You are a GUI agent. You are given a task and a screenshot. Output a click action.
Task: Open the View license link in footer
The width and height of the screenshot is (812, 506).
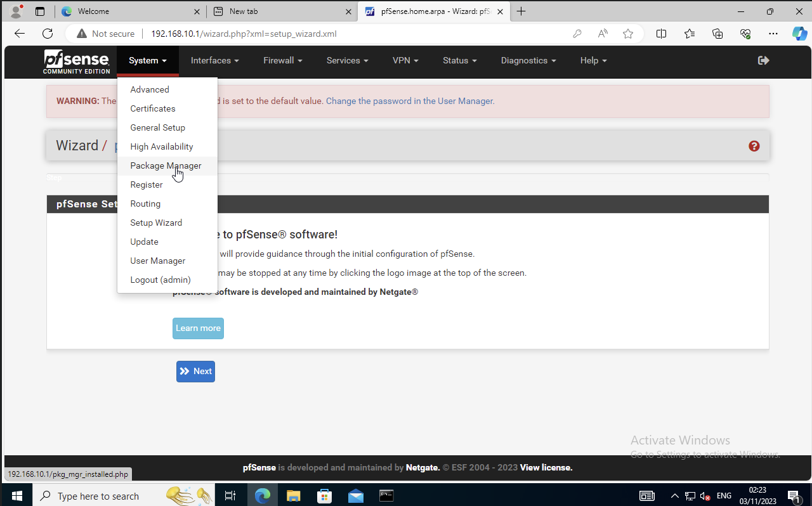[x=546, y=467]
